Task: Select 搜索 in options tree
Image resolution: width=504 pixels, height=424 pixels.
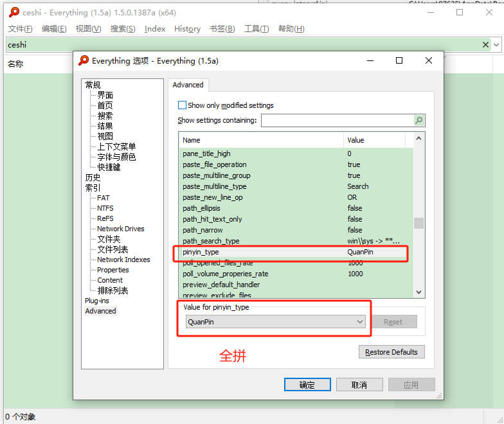Action: [x=105, y=116]
